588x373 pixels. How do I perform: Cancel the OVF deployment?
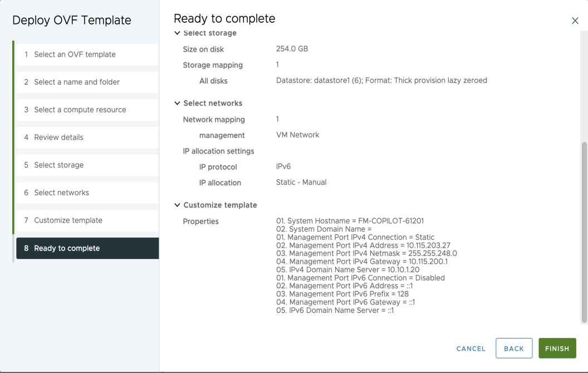(471, 349)
